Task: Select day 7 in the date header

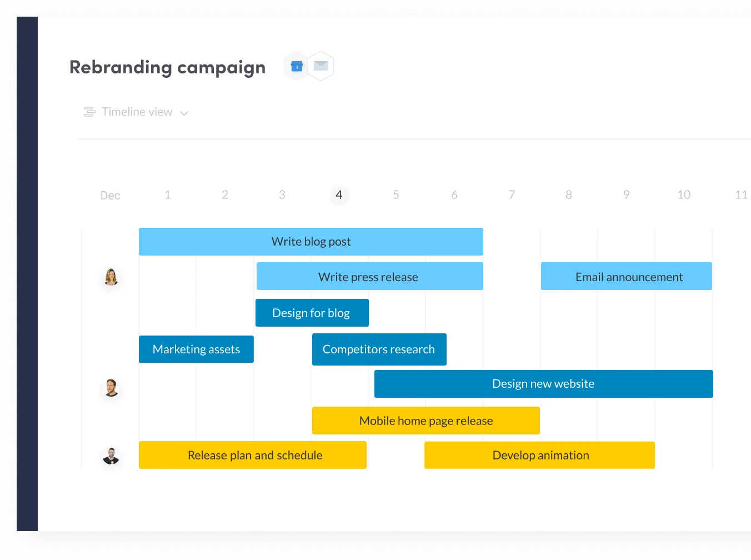Action: click(512, 195)
